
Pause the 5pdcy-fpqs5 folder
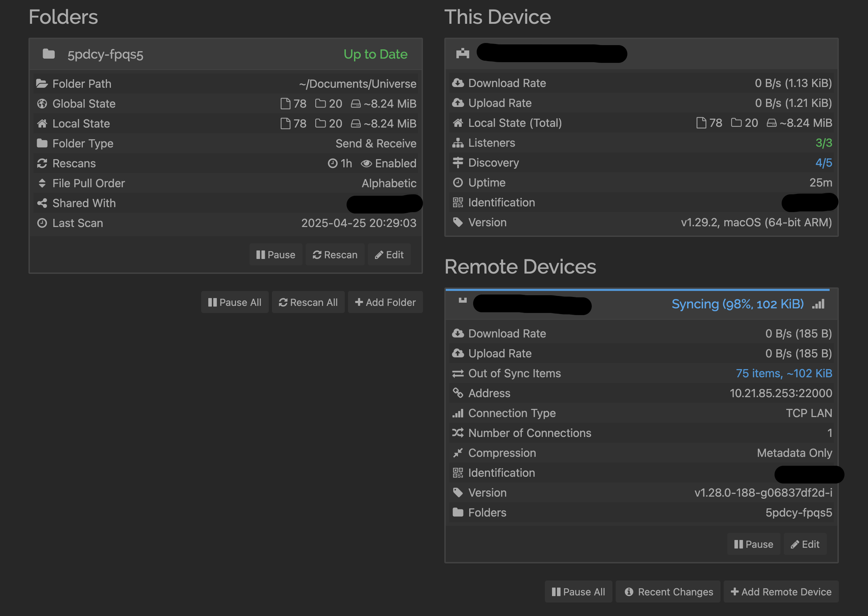[x=275, y=254]
